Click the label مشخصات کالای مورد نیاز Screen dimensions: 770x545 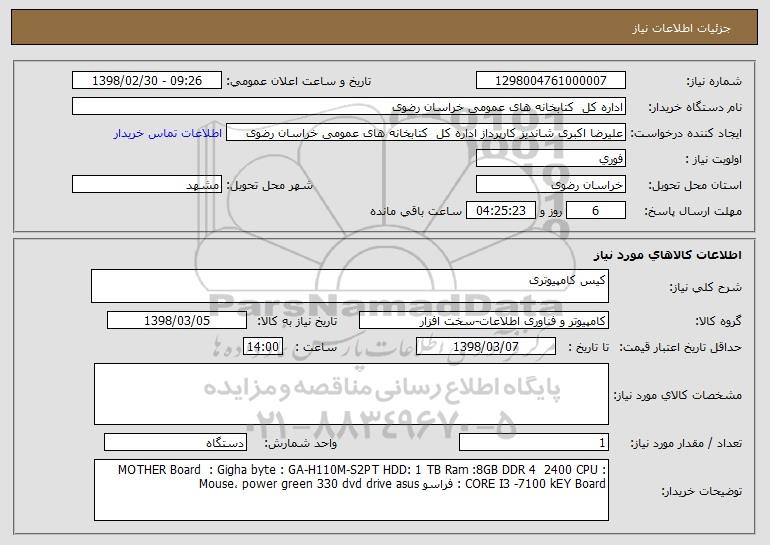tap(678, 395)
